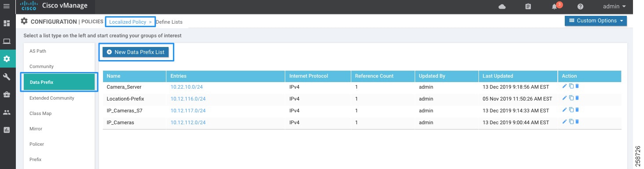
Task: Expand the Custom Options dropdown
Action: tap(596, 21)
